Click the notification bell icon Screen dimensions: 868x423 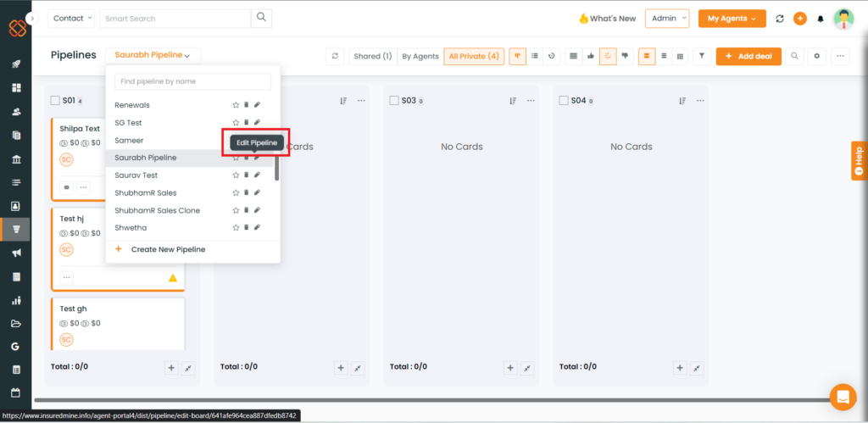click(821, 19)
